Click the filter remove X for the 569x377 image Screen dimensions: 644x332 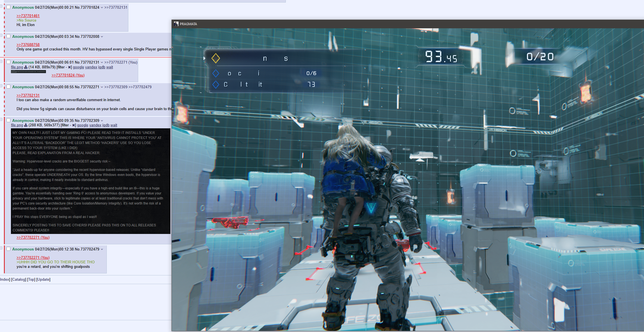[74, 125]
